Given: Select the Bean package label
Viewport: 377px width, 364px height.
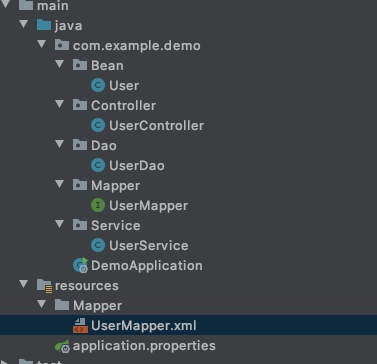Looking at the screenshot, I should click(107, 66).
